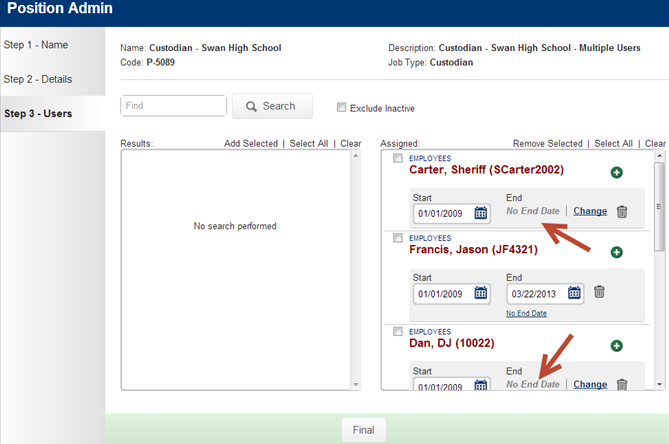This screenshot has width=669, height=444.
Task: Select the Francis, Jason checkbox
Action: (x=398, y=238)
